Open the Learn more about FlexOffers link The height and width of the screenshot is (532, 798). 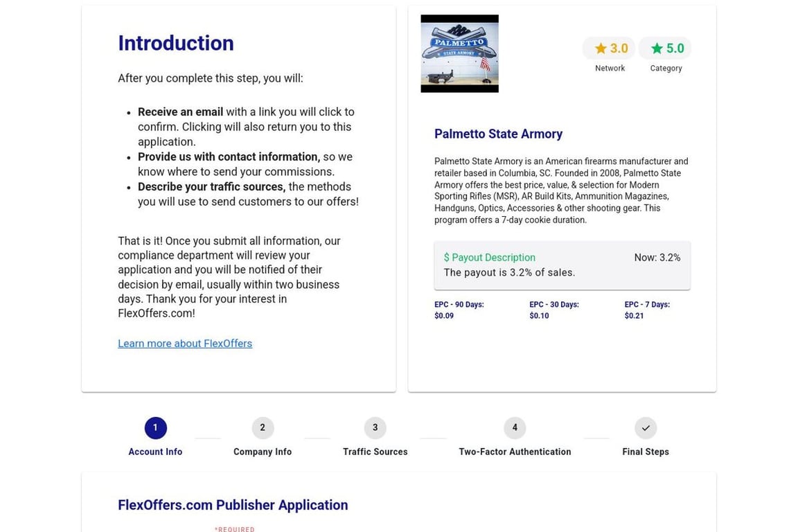click(185, 344)
